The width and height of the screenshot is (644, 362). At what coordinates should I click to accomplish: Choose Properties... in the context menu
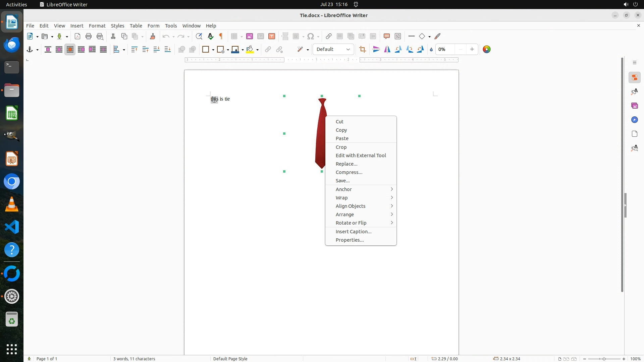[x=350, y=240]
